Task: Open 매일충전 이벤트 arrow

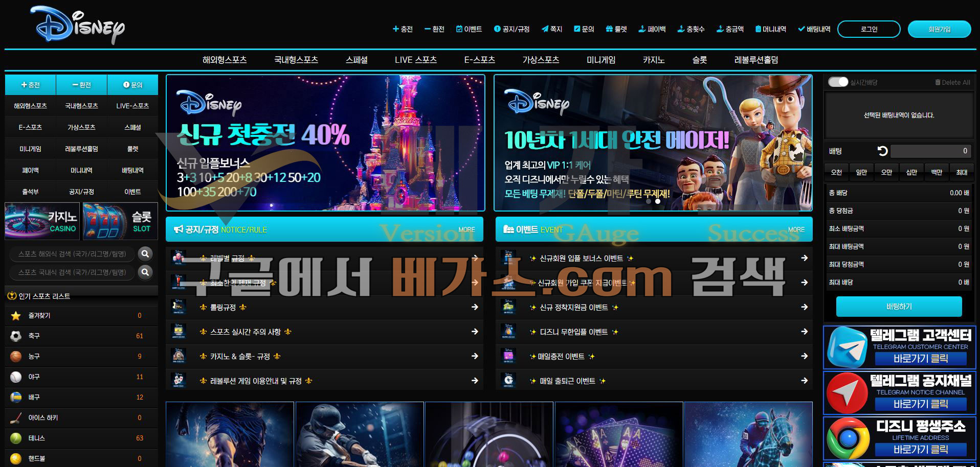Action: coord(804,356)
